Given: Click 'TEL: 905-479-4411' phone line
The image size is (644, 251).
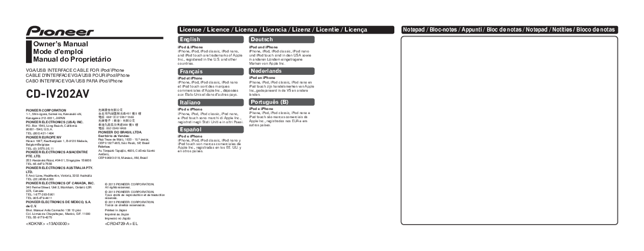Looking at the screenshot, I should [x=39, y=198].
